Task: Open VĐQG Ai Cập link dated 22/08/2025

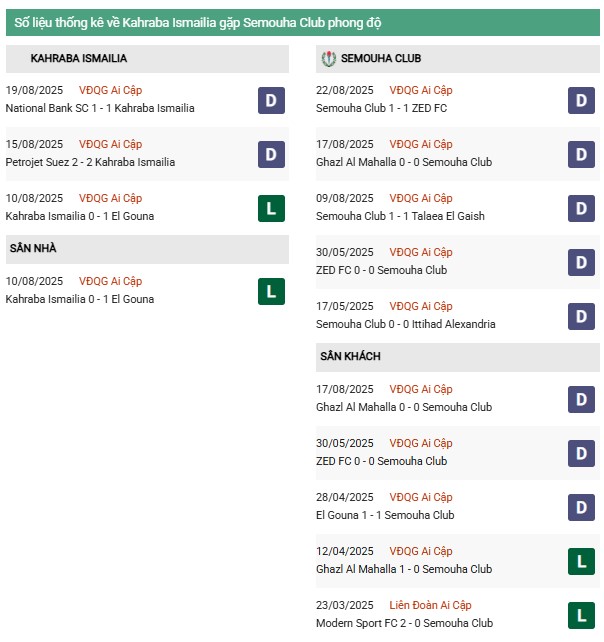Action: 420,90
